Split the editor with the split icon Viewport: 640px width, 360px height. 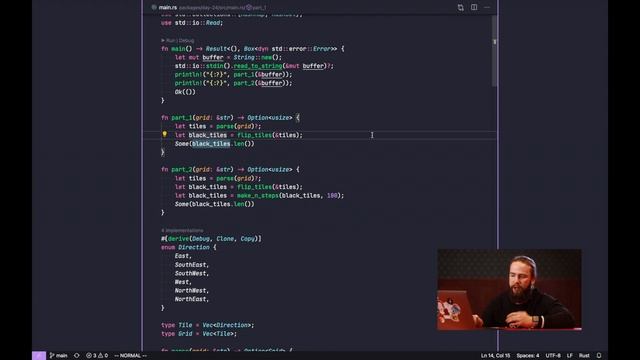pyautogui.click(x=474, y=7)
